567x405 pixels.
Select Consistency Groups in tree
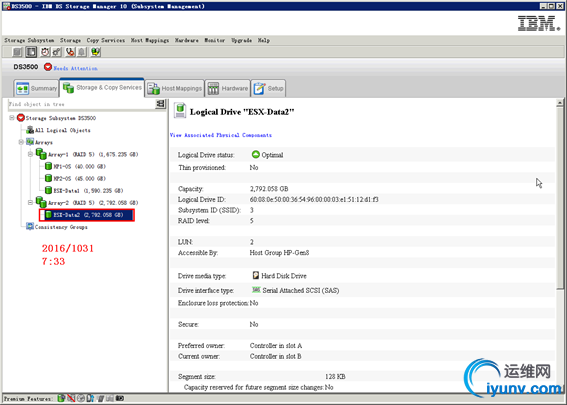61,227
